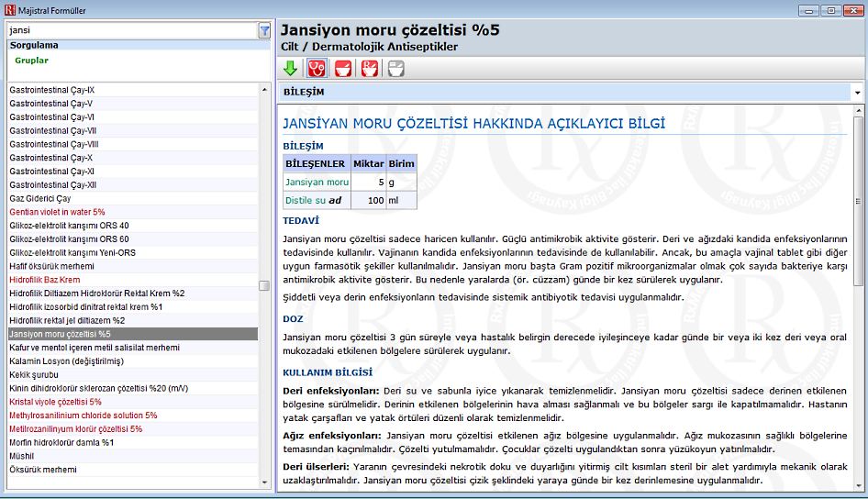Click the Majistral Formüller app logo icon
The width and height of the screenshot is (868, 499).
(9, 10)
